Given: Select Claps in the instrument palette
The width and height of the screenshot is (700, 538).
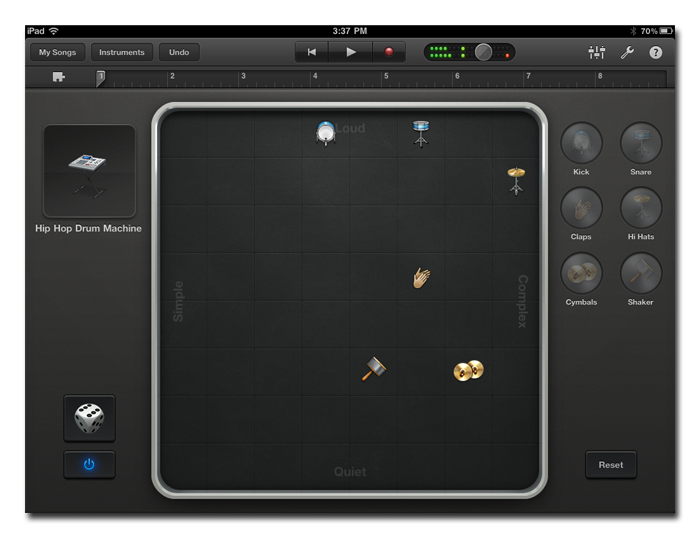Looking at the screenshot, I should pos(581,208).
